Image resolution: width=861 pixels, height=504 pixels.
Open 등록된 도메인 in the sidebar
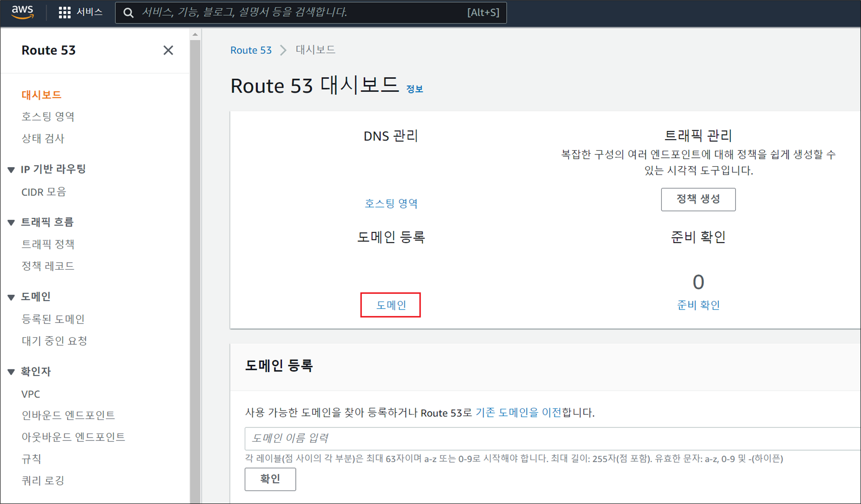[53, 319]
